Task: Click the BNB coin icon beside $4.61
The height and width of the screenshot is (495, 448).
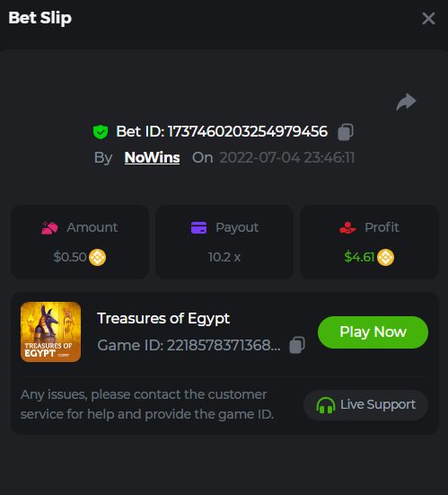Action: 385,258
